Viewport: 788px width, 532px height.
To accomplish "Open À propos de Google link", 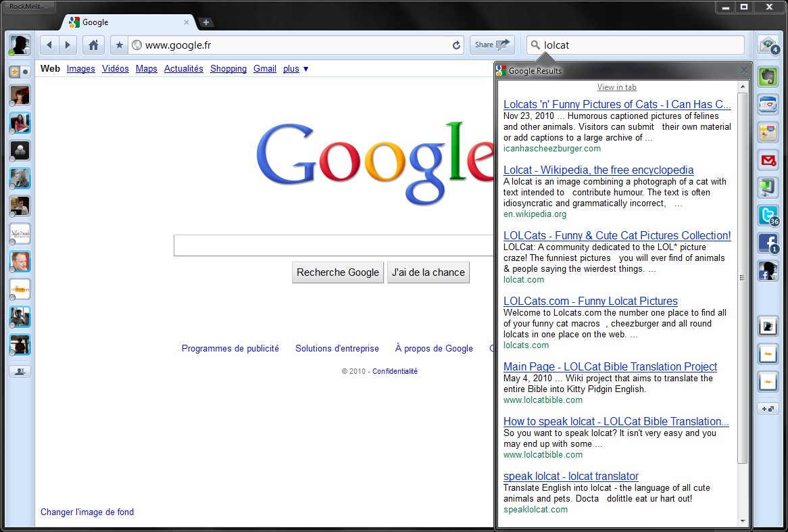I will pyautogui.click(x=434, y=348).
